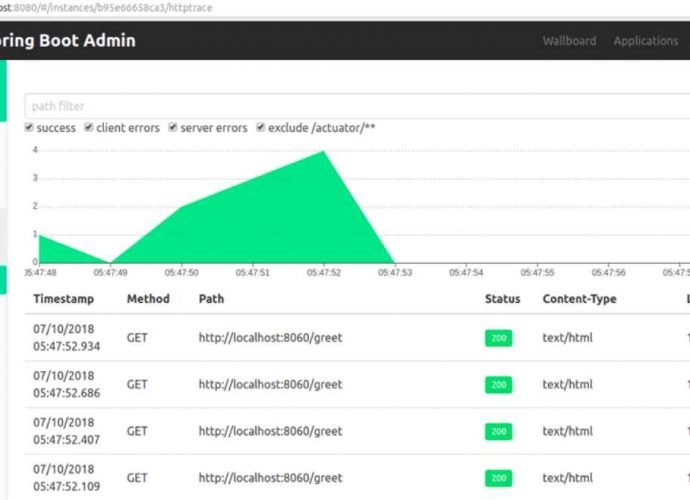The width and height of the screenshot is (690, 500).
Task: Focus the path filter input field
Action: (350, 106)
